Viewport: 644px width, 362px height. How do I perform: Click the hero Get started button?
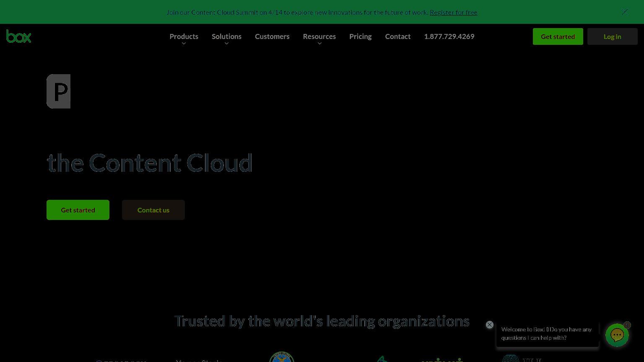click(78, 210)
